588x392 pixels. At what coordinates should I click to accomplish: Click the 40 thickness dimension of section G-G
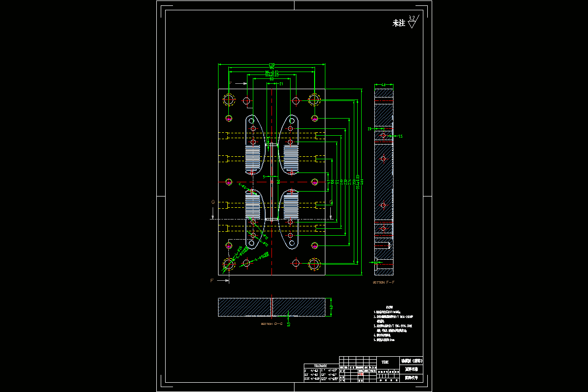click(x=331, y=307)
